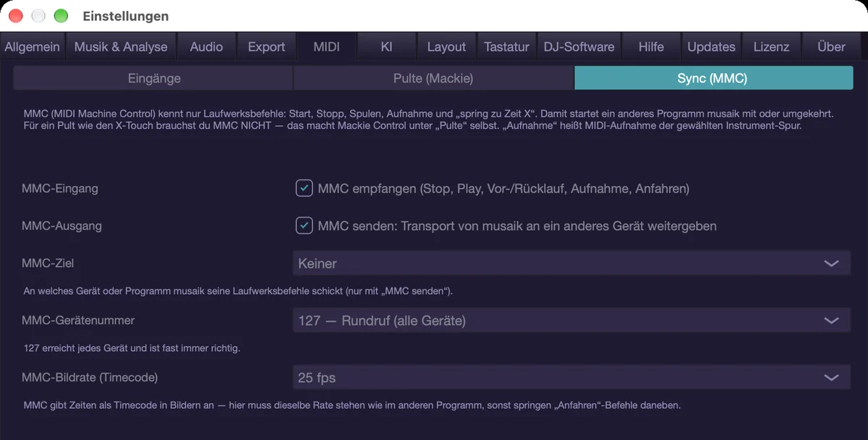Screen dimensions: 868x440
Task: Click the Einstellungen window title
Action: [x=126, y=16]
